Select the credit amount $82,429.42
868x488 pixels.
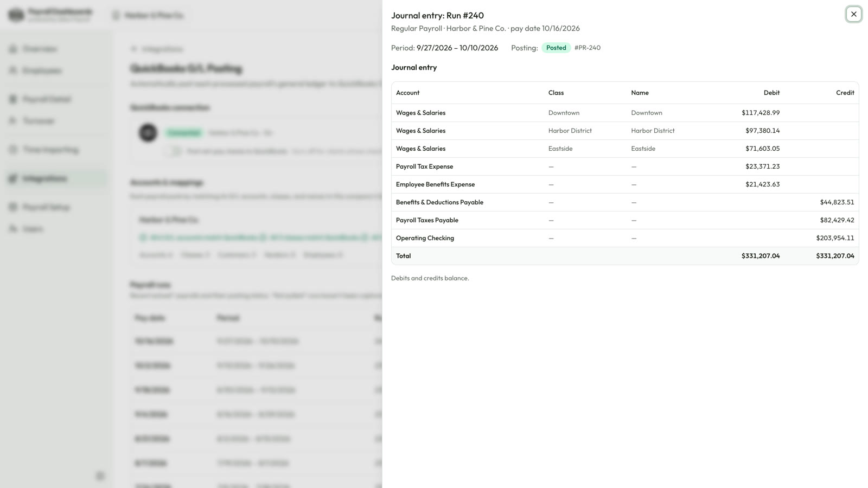(837, 220)
